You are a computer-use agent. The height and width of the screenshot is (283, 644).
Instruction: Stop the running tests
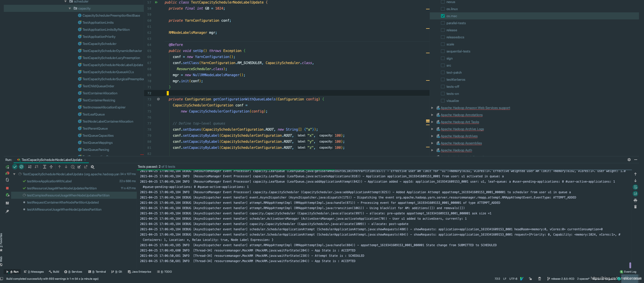pos(7,188)
